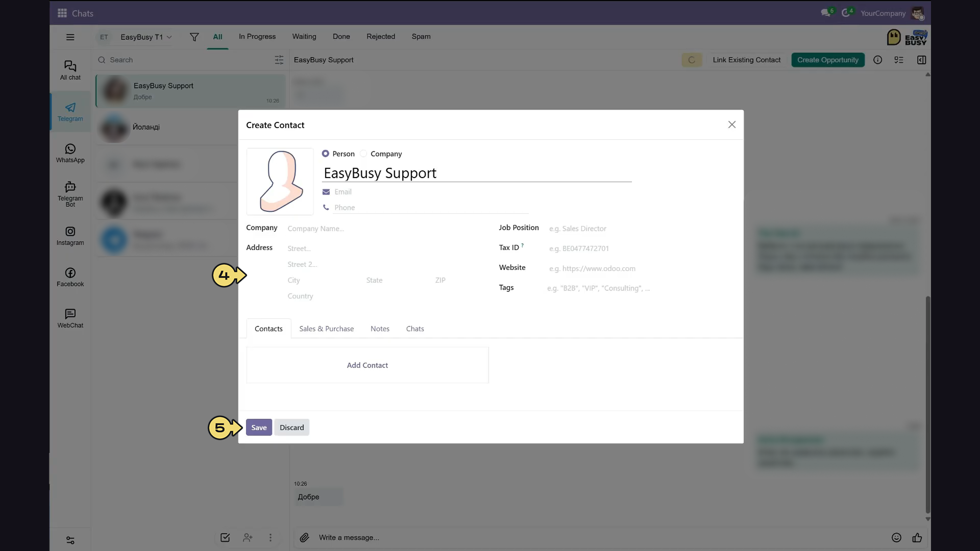
Task: Click the attachment paperclip icon
Action: [x=305, y=538]
